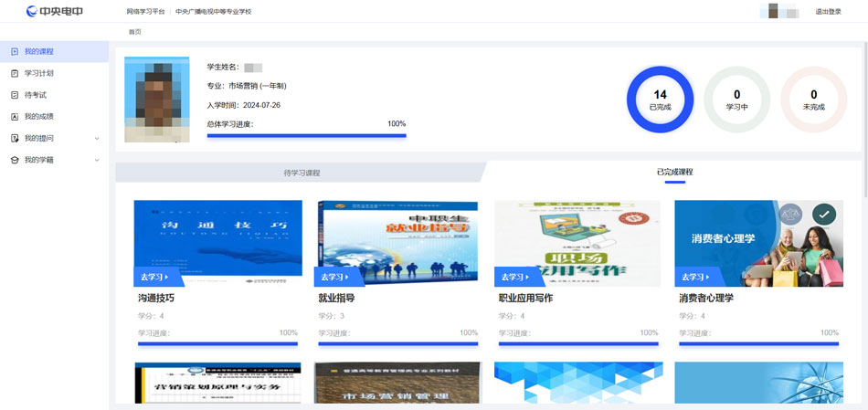
Task: Click the 退出登录 link
Action: 828,12
